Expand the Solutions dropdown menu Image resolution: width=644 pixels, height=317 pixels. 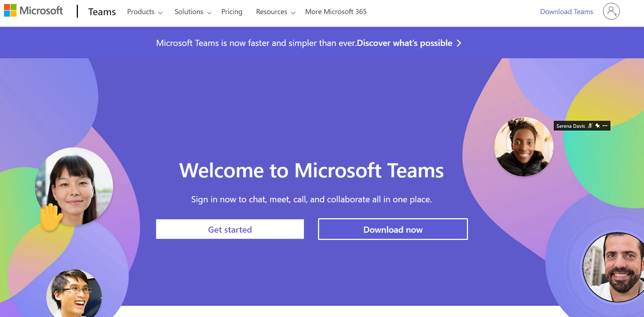(x=193, y=12)
